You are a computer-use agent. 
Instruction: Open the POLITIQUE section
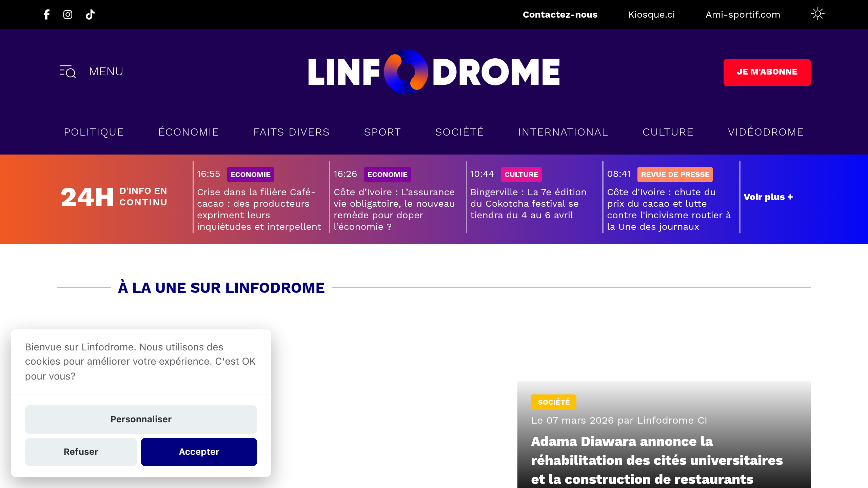pyautogui.click(x=94, y=132)
